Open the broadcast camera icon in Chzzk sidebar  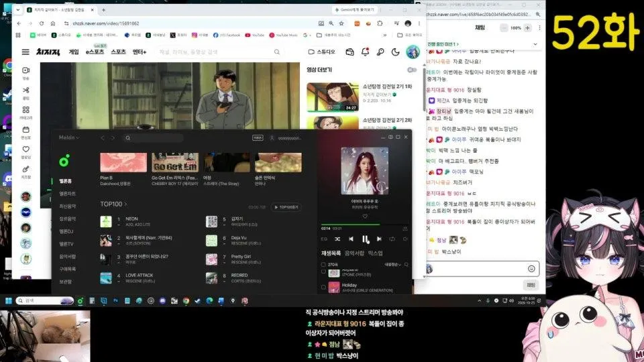click(x=26, y=70)
